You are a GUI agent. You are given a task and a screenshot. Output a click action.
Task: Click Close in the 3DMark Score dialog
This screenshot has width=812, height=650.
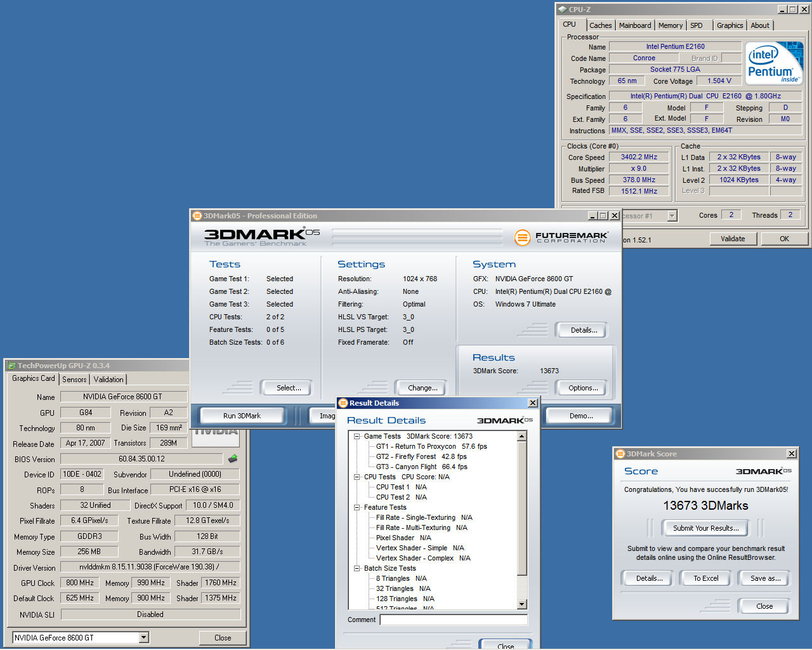click(764, 606)
